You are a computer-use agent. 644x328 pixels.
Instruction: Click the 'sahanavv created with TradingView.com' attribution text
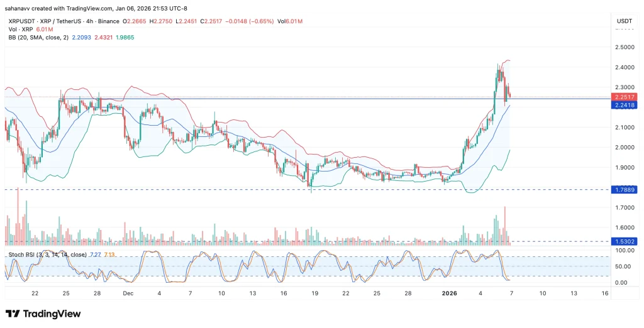tap(69, 8)
